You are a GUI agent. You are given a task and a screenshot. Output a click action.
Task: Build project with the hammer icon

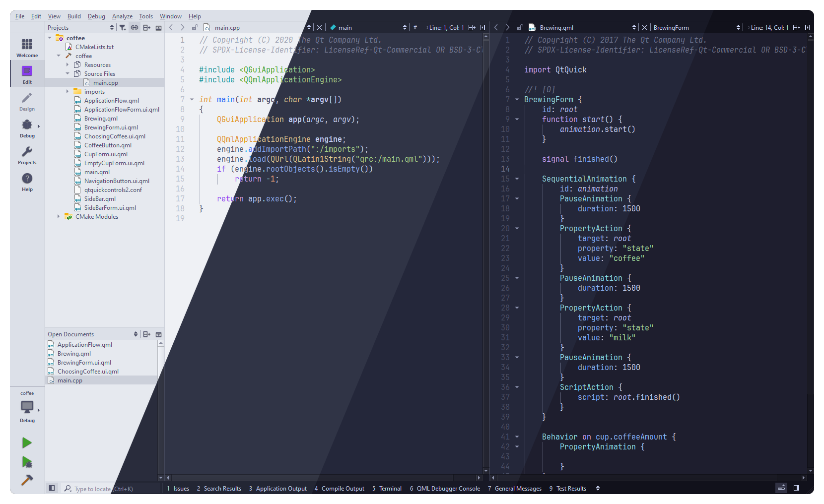click(x=27, y=480)
